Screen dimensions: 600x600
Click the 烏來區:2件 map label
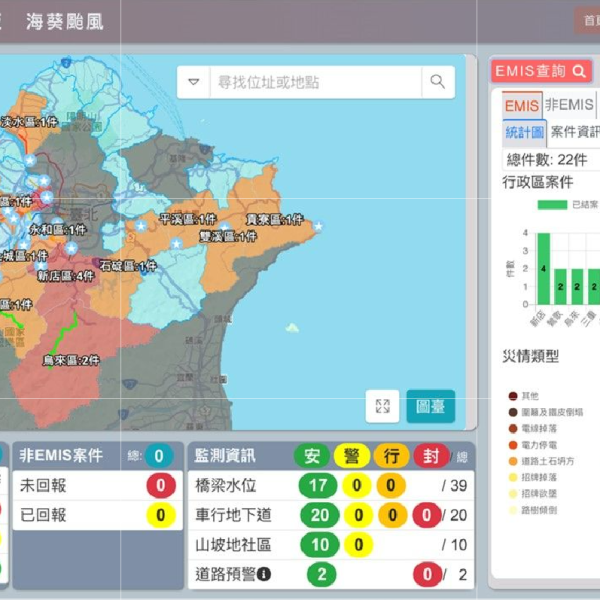pos(71,360)
